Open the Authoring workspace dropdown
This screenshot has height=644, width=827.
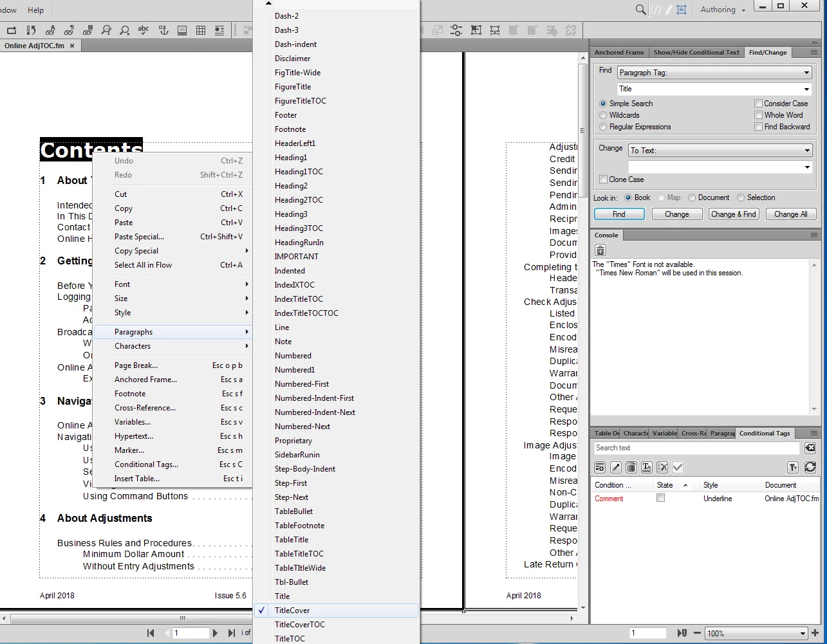722,10
